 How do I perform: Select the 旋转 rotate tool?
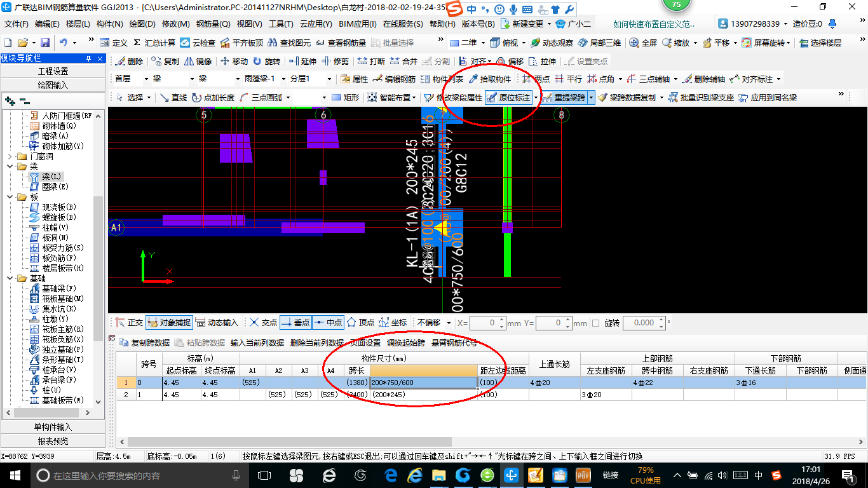coord(266,61)
